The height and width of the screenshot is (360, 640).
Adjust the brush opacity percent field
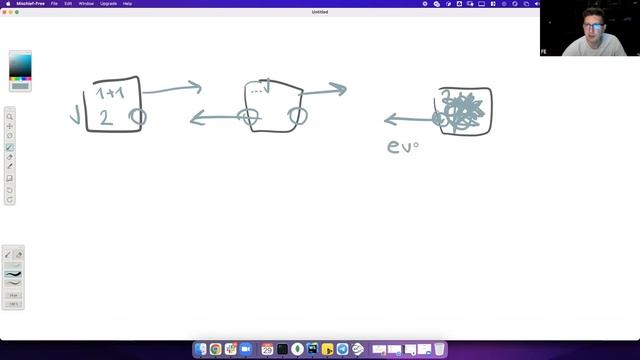click(13, 304)
